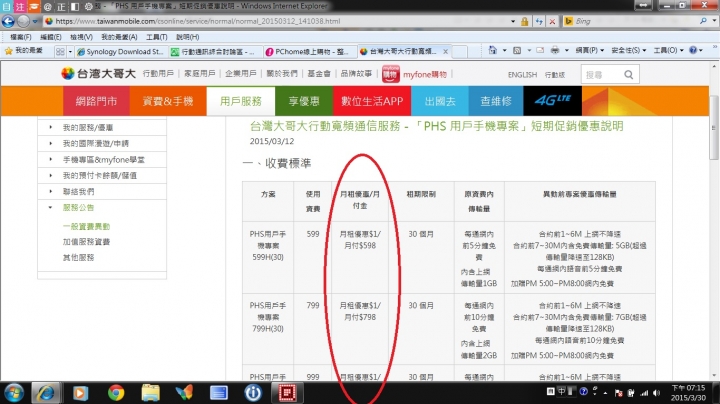Open the 編輯(E) menu

click(x=51, y=37)
